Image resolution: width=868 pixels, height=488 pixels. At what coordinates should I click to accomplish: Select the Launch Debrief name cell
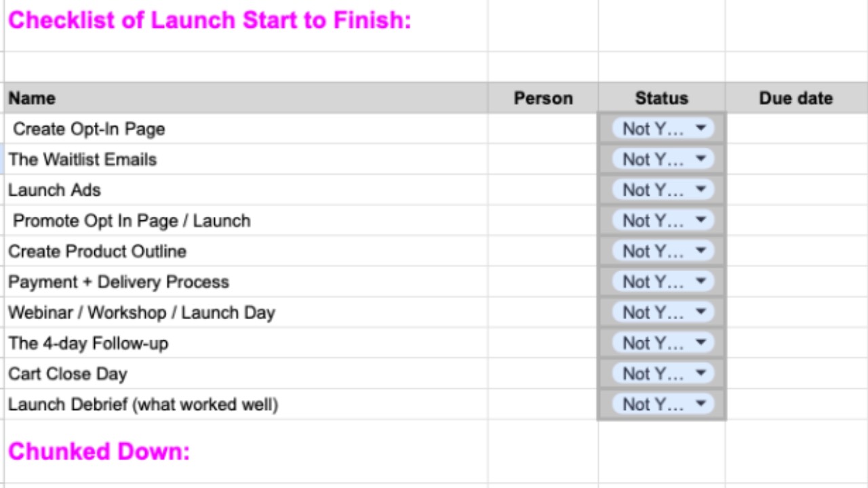[246, 404]
